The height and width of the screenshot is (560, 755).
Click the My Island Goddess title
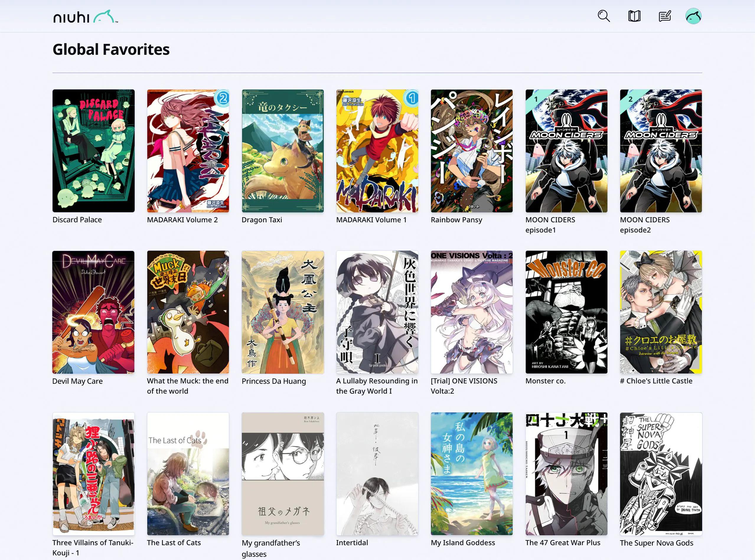463,543
